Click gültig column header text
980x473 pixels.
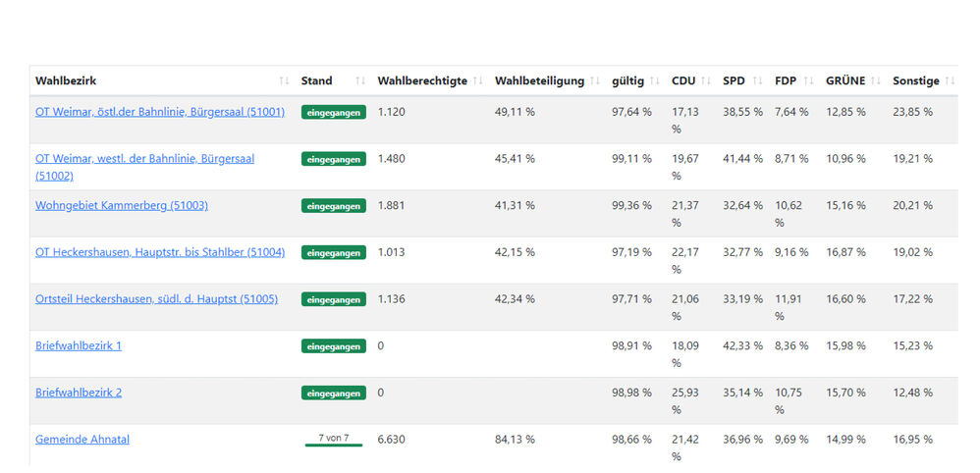[628, 81]
